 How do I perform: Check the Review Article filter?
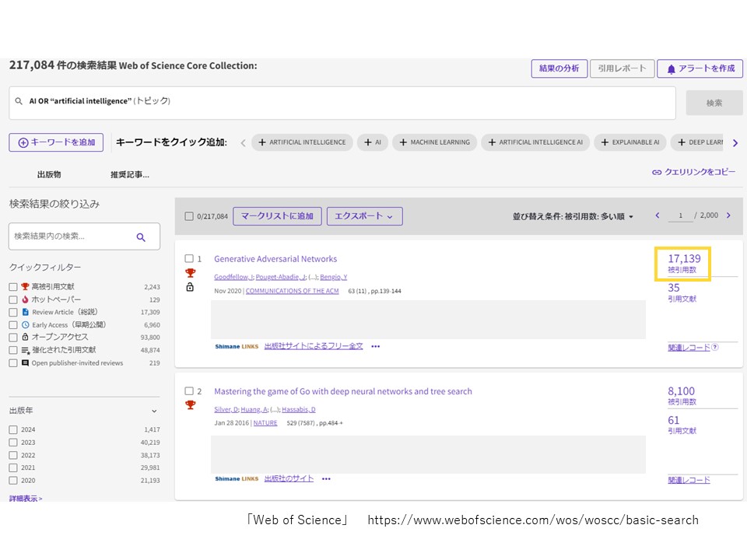(13, 313)
